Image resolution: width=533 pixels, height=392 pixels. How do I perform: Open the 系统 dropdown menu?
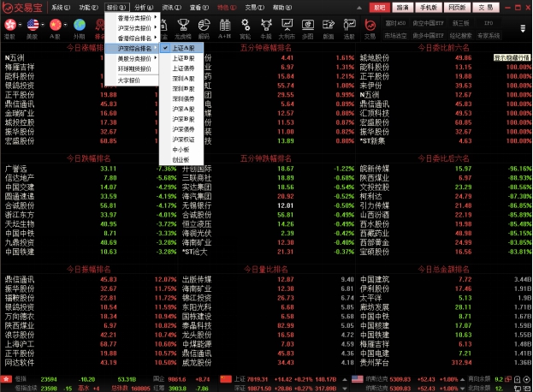click(x=59, y=7)
